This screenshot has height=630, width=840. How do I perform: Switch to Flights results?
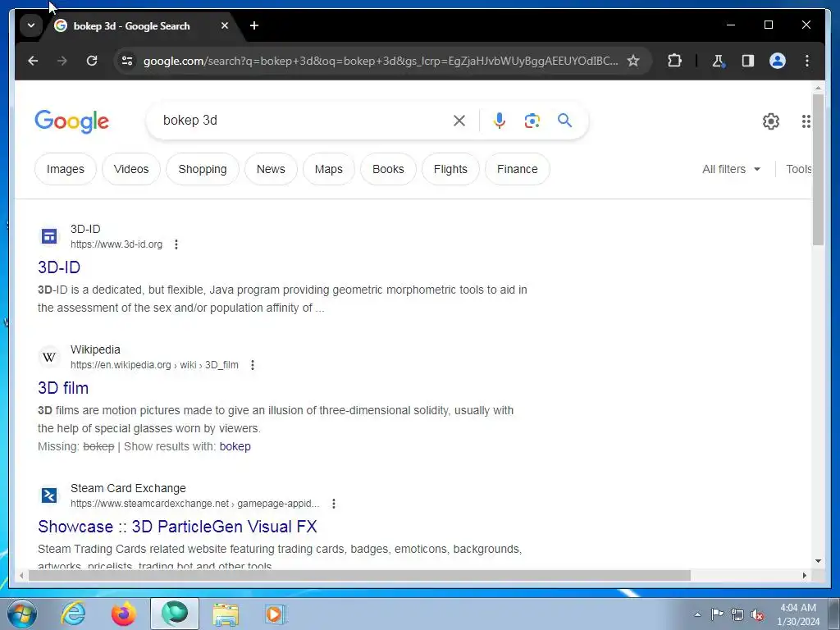tap(450, 169)
